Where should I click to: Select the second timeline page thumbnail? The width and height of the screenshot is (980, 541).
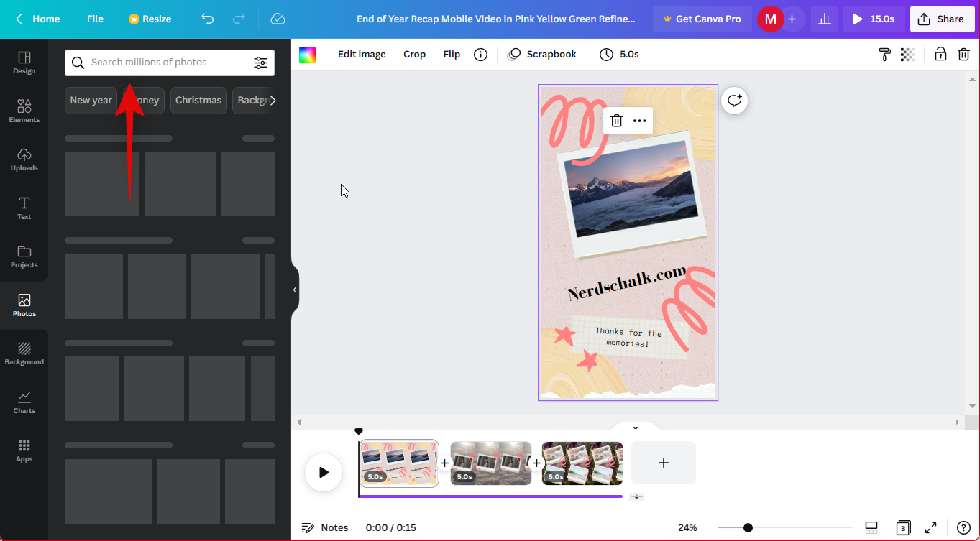click(x=491, y=463)
